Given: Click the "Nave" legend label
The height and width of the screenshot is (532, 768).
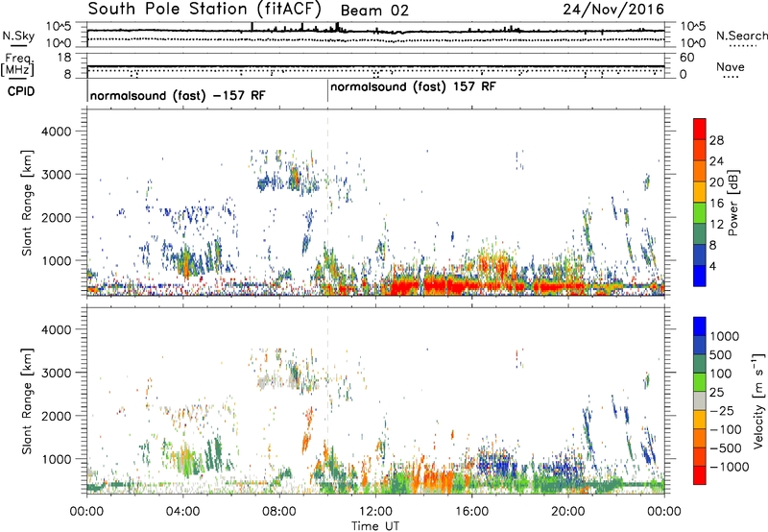Looking at the screenshot, I should click(730, 66).
